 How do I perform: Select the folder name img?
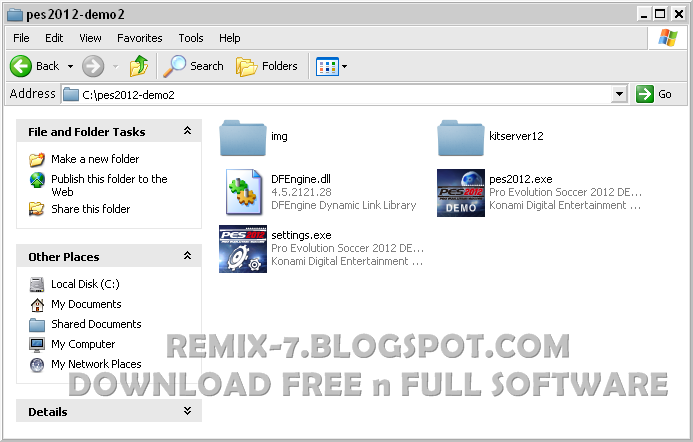point(279,137)
